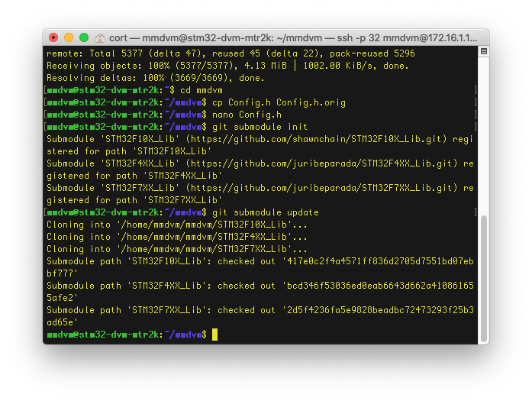Click 'Cloning into' line for STM32F4XX_Lib
Screen dimensions: 532x401
point(177,237)
